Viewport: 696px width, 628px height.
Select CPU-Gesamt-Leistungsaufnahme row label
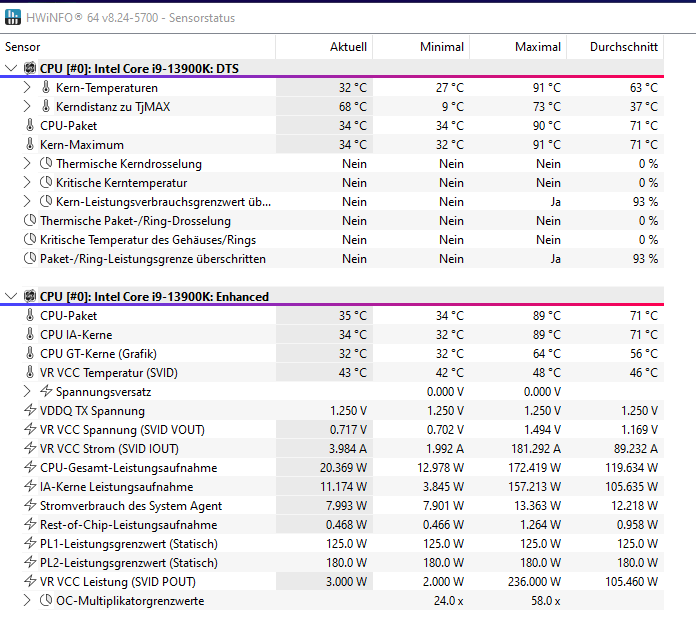coord(128,468)
